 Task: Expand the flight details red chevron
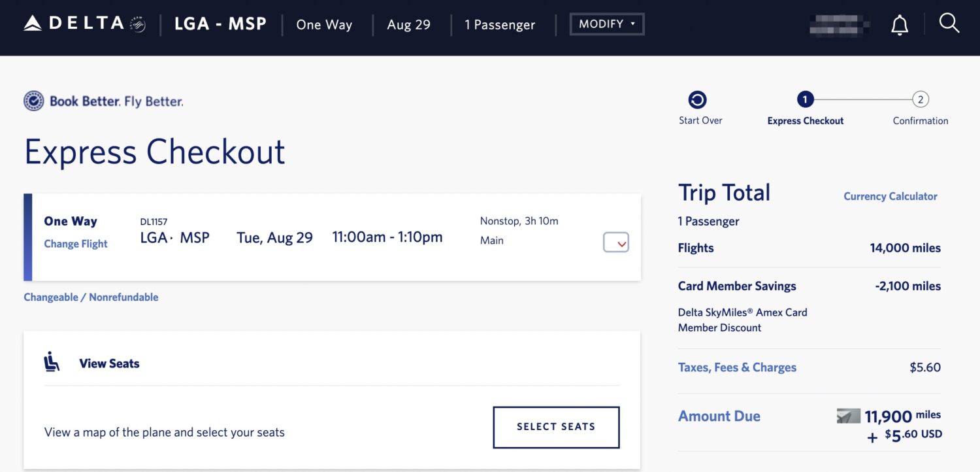pos(615,242)
